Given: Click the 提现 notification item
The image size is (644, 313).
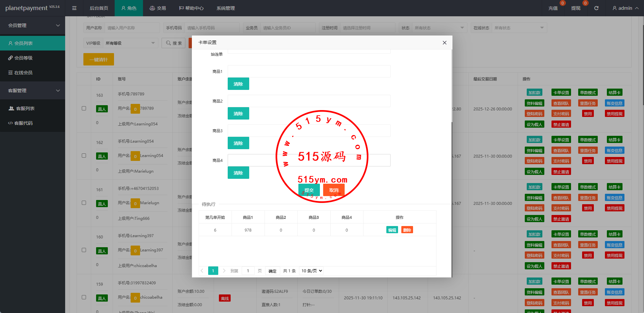Looking at the screenshot, I should (x=576, y=8).
